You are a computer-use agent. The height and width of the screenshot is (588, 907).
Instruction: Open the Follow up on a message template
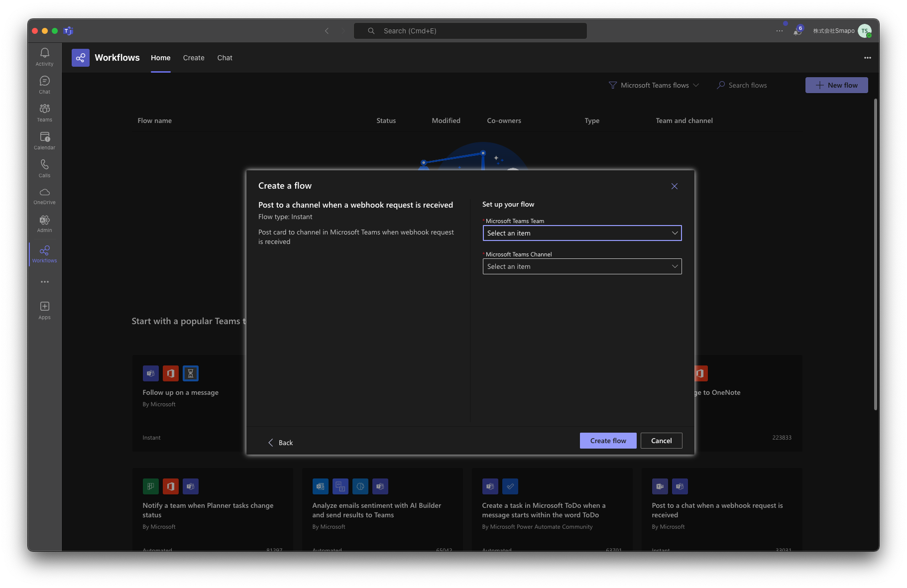coord(189,403)
